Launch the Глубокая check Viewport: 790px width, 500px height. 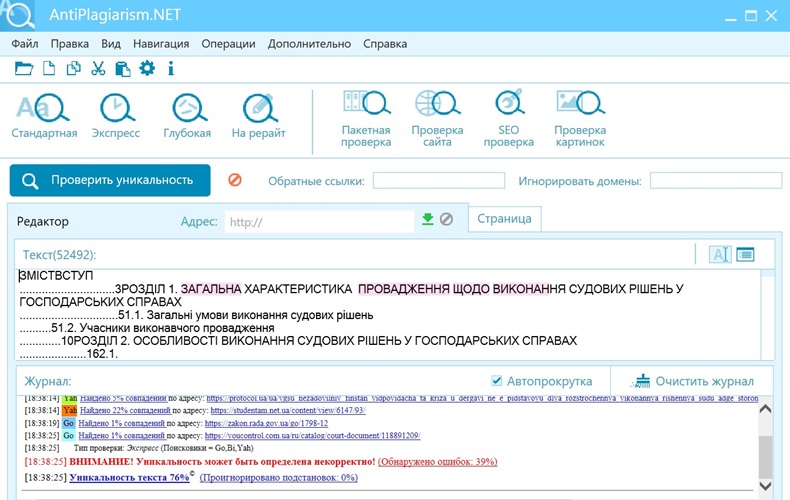pyautogui.click(x=187, y=116)
